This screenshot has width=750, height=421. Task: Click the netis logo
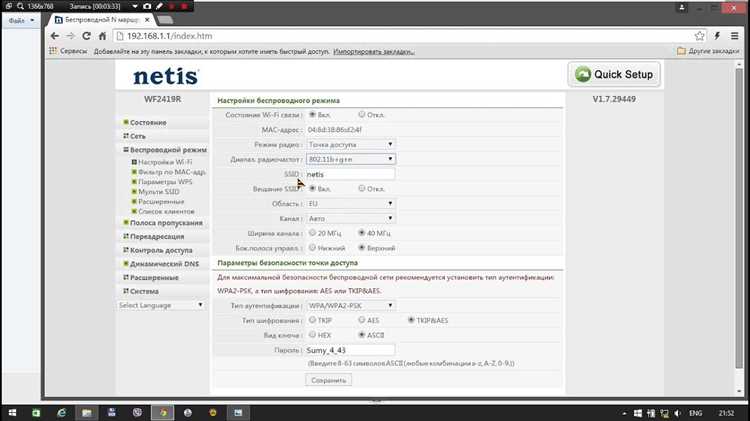(165, 76)
